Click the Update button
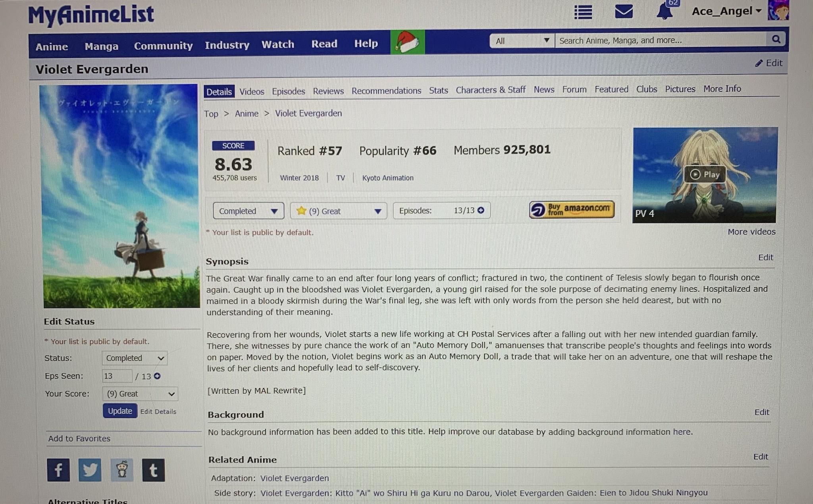813x504 pixels. coord(120,411)
